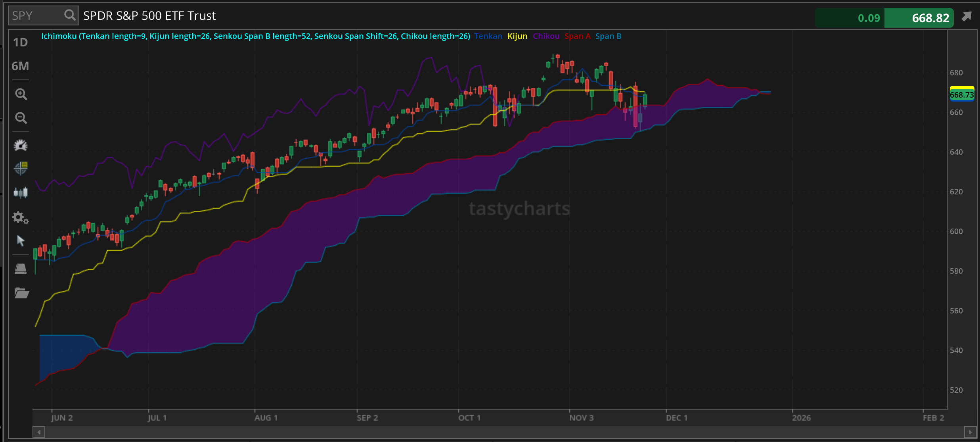This screenshot has width=980, height=442.
Task: Open chart settings gears icon
Action: [21, 217]
